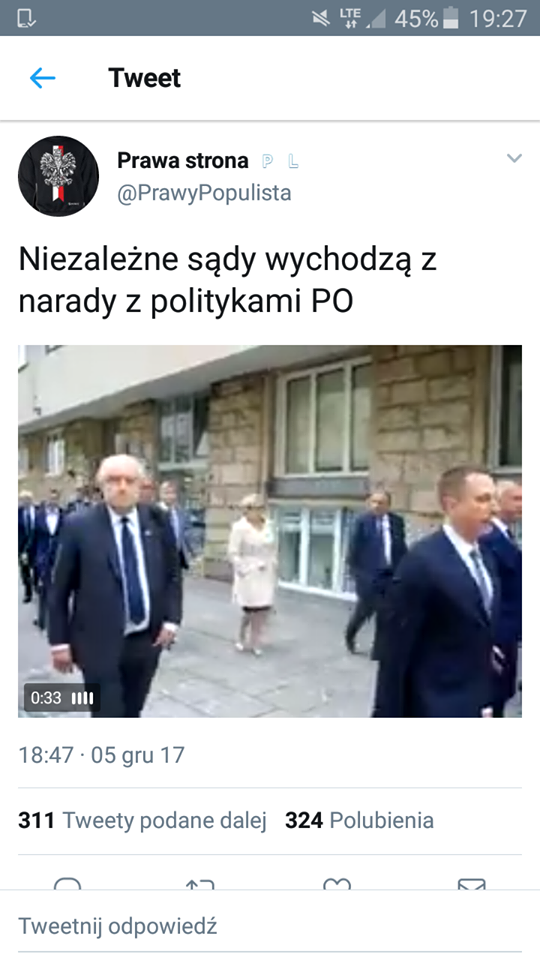The height and width of the screenshot is (960, 540).
Task: View 324 Polubienia list
Action: pos(359,820)
